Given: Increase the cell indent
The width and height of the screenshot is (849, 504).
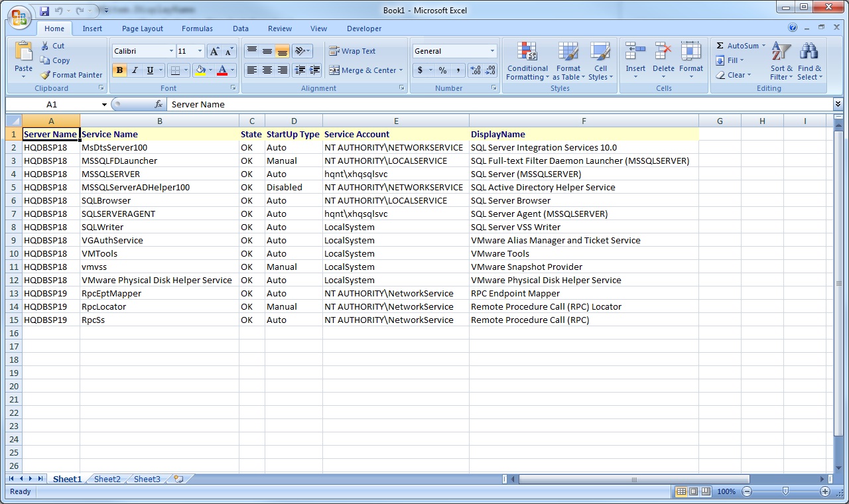Looking at the screenshot, I should click(x=315, y=70).
